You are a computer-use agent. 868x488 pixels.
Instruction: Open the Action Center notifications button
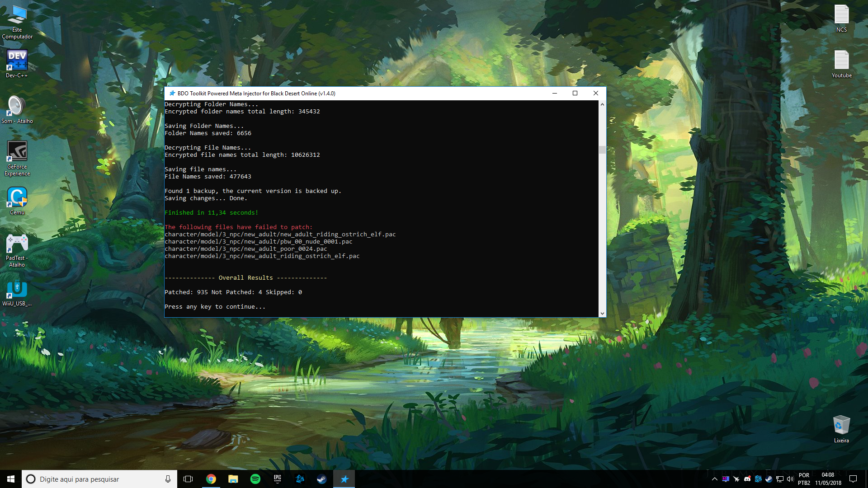[853, 479]
